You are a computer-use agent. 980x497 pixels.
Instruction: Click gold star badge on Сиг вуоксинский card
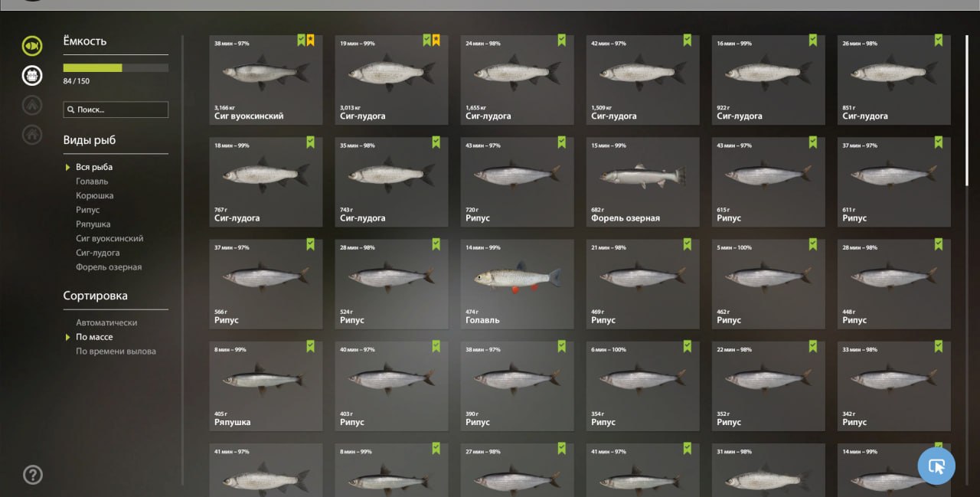[x=310, y=40]
